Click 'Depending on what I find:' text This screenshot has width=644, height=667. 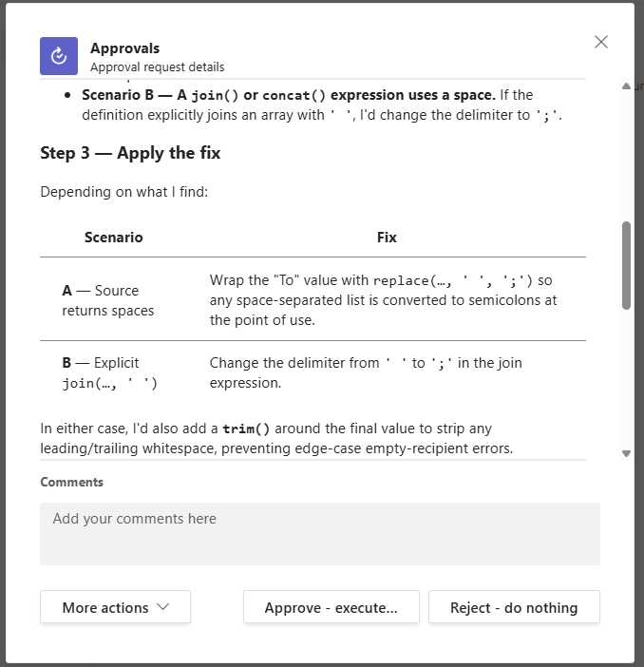[123, 192]
